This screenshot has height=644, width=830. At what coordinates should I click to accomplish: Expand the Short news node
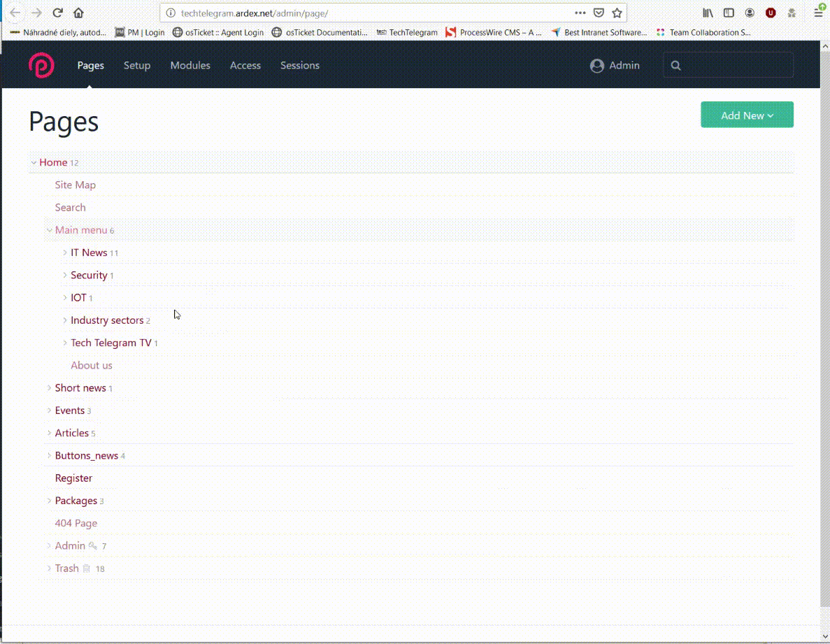(x=49, y=388)
